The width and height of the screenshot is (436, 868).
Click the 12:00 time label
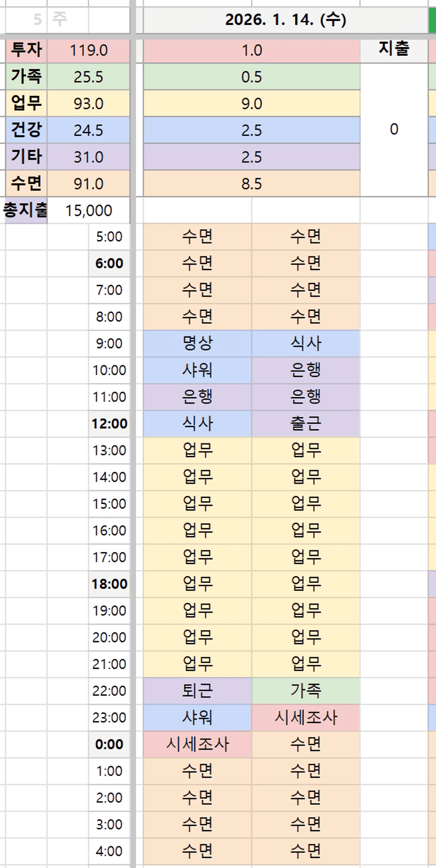(109, 423)
